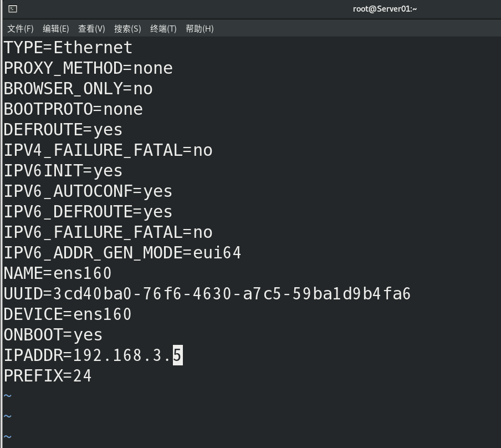Click the DEVICE=ens160 line

(68, 314)
